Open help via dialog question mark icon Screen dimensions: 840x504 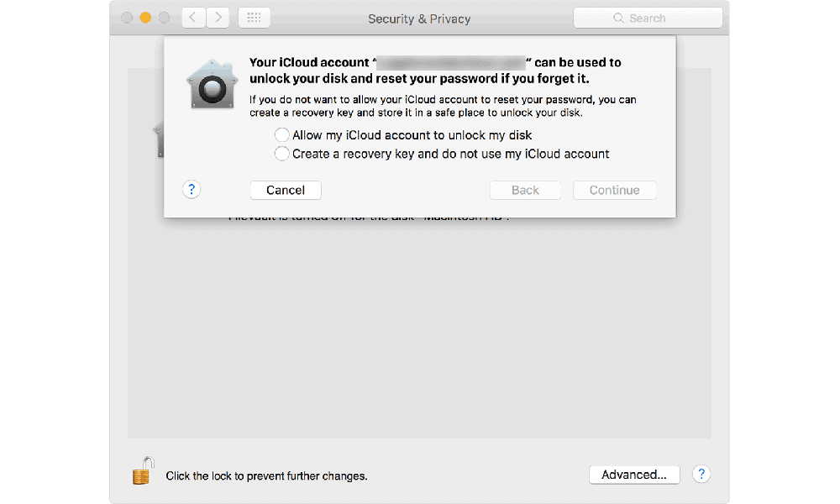(192, 189)
